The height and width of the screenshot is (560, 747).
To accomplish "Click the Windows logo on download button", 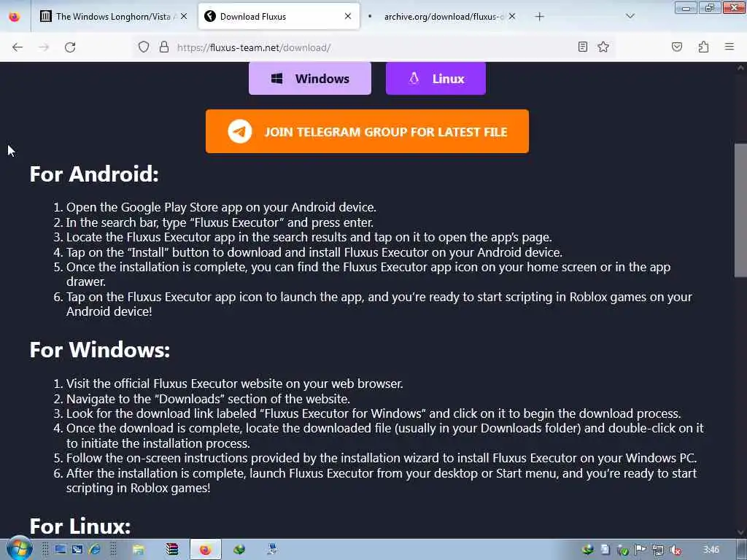I will [276, 78].
